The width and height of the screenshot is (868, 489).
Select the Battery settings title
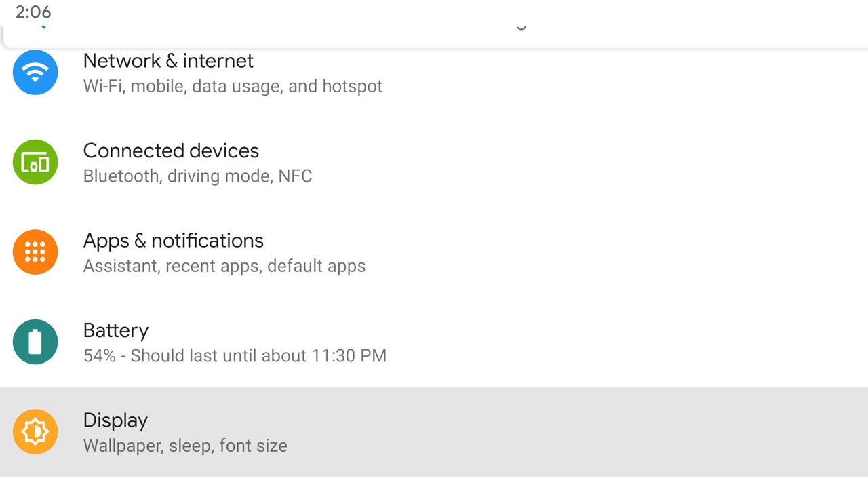[x=116, y=330]
